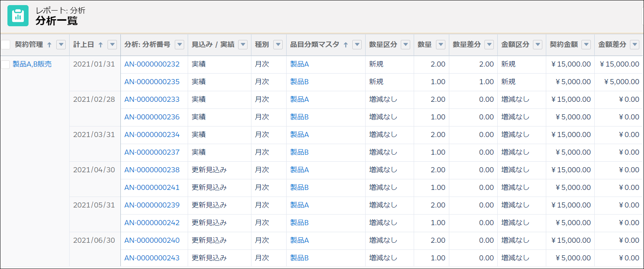Open analysis record AN-0000000243
Image resolution: width=644 pixels, height=269 pixels.
pos(152,258)
